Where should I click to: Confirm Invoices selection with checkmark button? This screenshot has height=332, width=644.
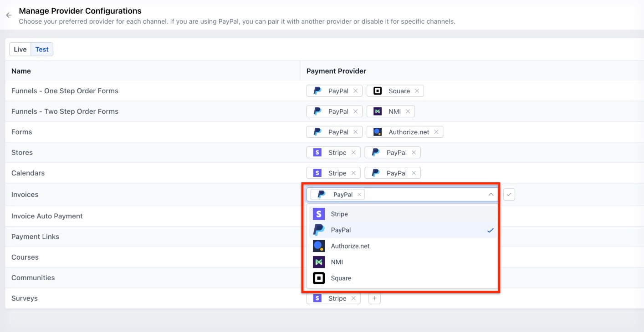509,195
